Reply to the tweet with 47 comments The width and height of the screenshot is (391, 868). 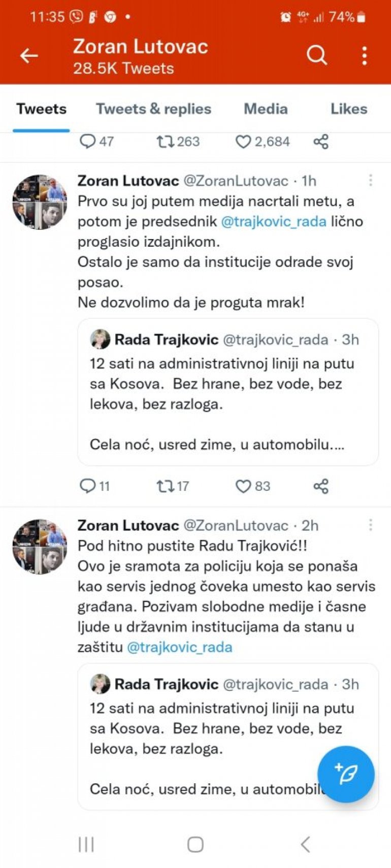point(88,141)
